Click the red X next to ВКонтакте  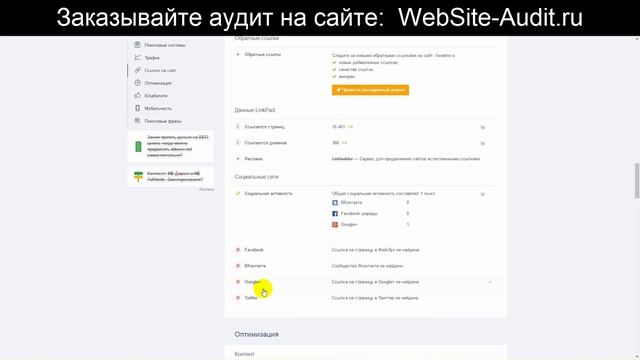click(238, 266)
